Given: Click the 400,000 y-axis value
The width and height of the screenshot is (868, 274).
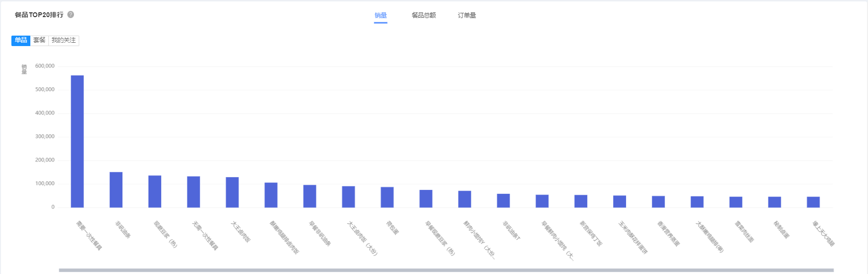Looking at the screenshot, I should (45, 113).
